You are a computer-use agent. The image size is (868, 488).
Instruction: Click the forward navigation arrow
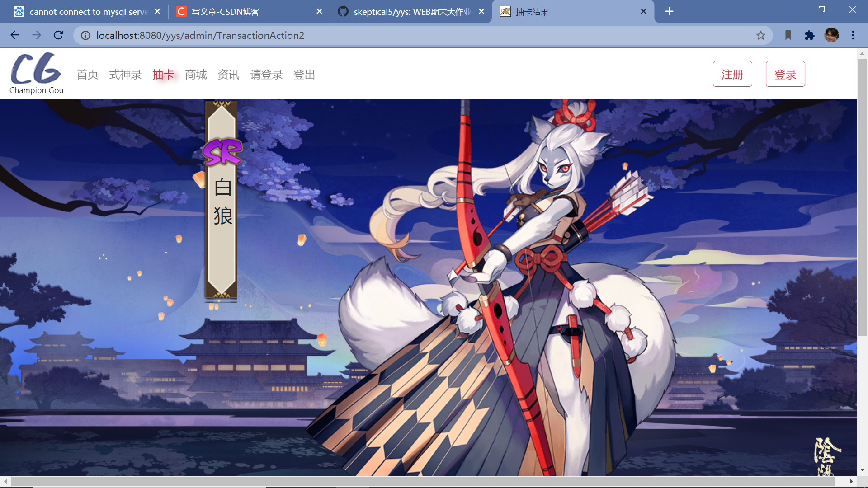pos(37,35)
